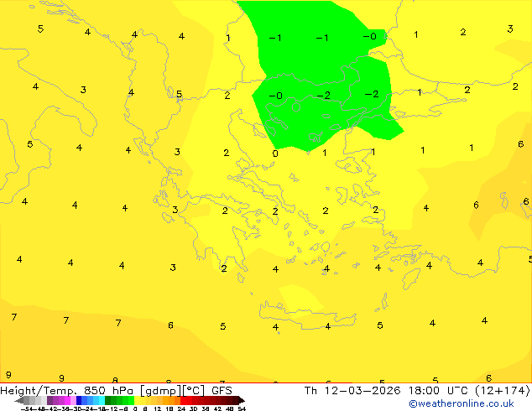Click the dark maroon right arrow end of legend
This screenshot has height=411, width=532.
[242, 400]
